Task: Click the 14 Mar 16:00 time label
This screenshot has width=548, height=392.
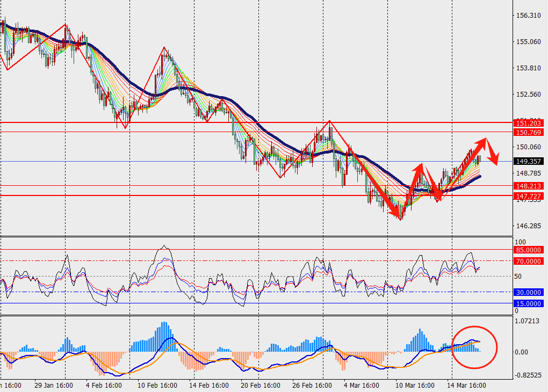Action: pos(468,386)
